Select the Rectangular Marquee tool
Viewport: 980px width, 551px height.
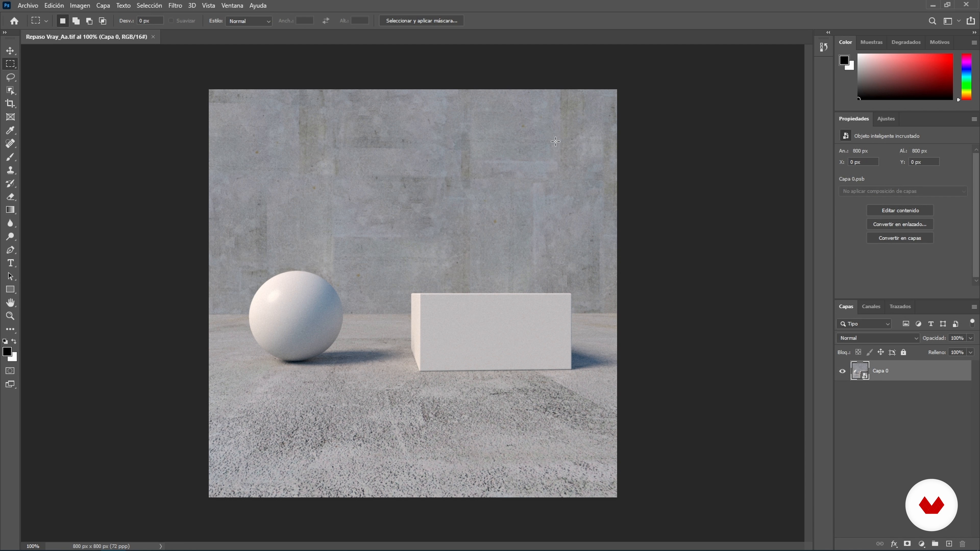point(10,64)
